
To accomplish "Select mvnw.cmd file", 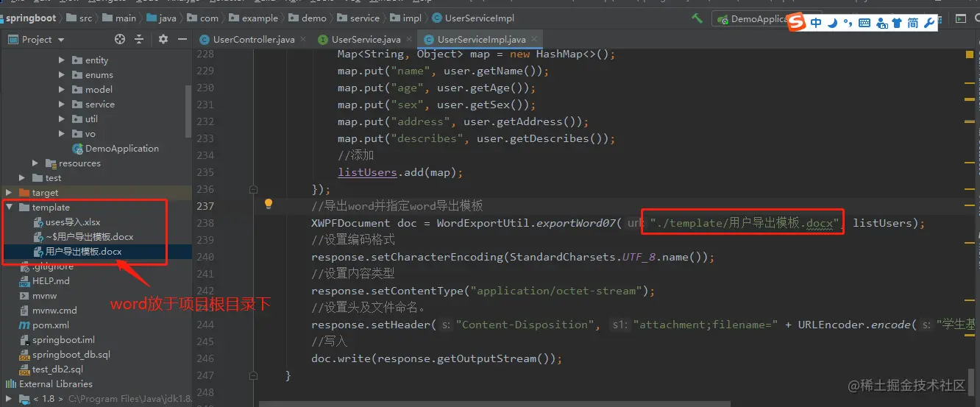I will (54, 310).
